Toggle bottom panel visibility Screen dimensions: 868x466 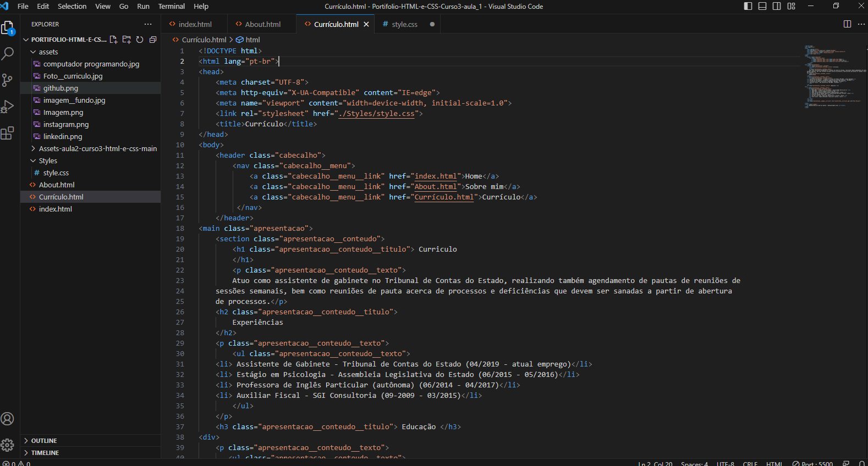[x=762, y=6]
